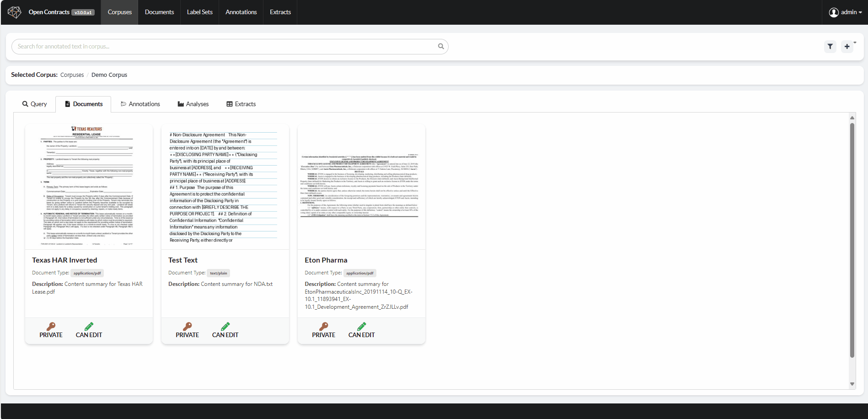Image resolution: width=868 pixels, height=419 pixels.
Task: Click the speech-bubble icon on Annotations tab
Action: 123,104
